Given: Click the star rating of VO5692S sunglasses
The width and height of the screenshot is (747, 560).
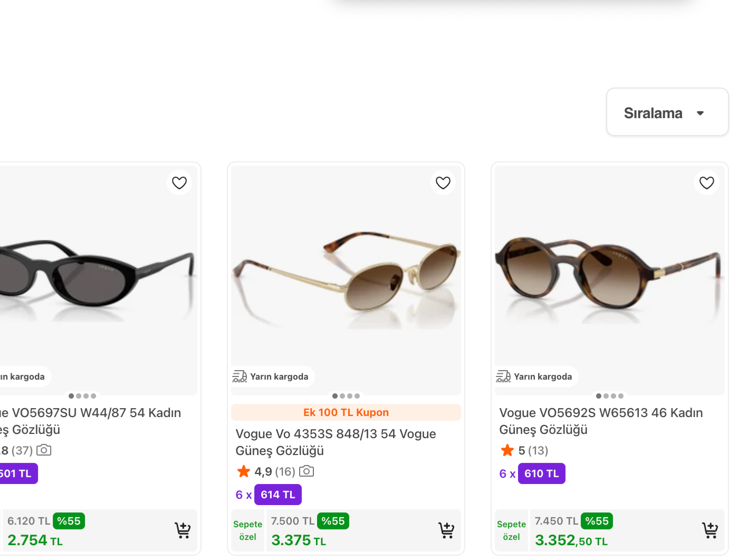Looking at the screenshot, I should tap(524, 450).
